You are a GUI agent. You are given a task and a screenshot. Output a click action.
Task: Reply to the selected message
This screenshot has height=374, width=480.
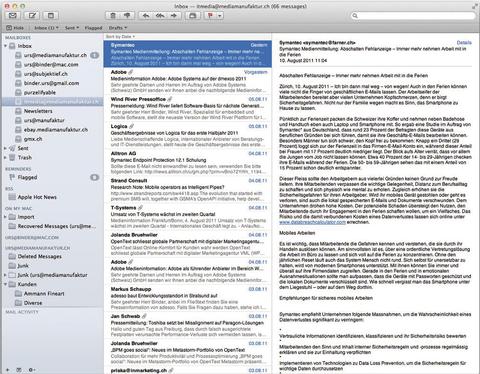[146, 15]
